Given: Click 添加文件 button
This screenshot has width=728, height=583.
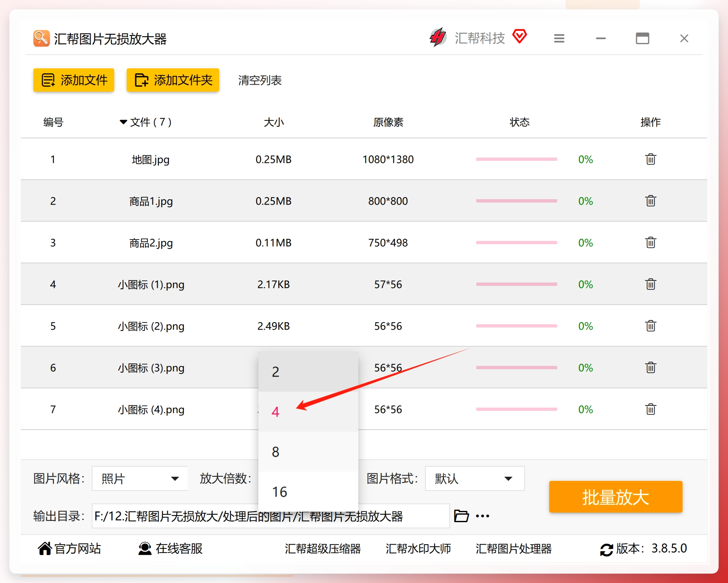Looking at the screenshot, I should [x=74, y=80].
